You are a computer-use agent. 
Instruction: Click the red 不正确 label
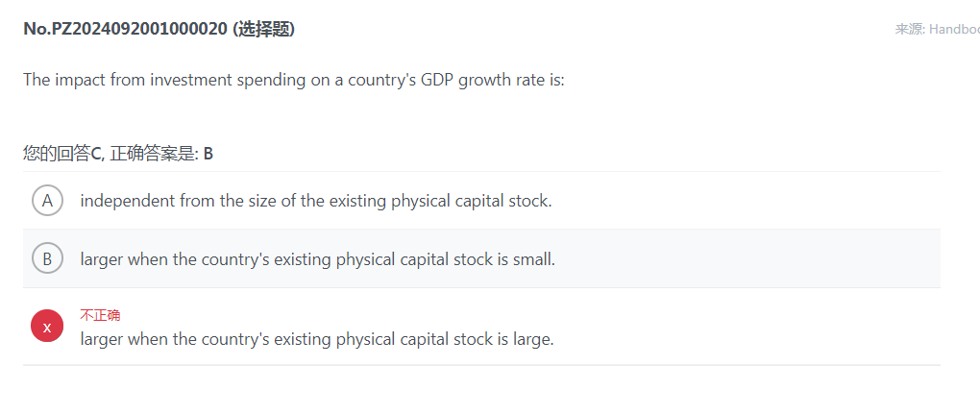point(100,315)
